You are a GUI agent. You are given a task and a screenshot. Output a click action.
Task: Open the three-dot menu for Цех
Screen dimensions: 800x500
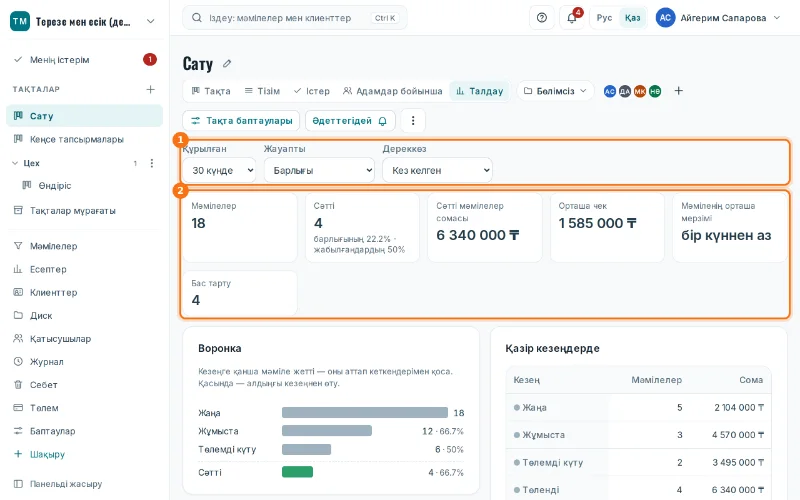tap(152, 163)
